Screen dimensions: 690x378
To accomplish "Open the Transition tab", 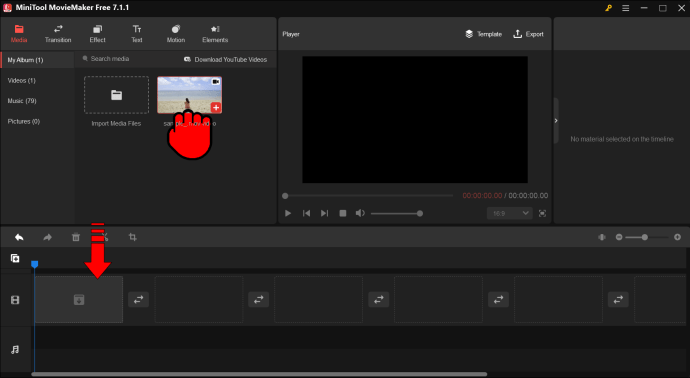I will click(x=58, y=34).
